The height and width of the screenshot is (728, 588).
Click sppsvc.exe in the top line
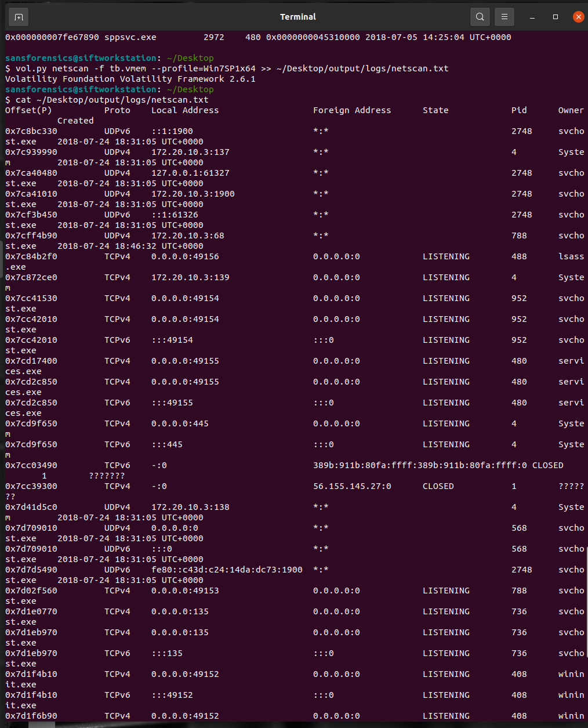(130, 37)
